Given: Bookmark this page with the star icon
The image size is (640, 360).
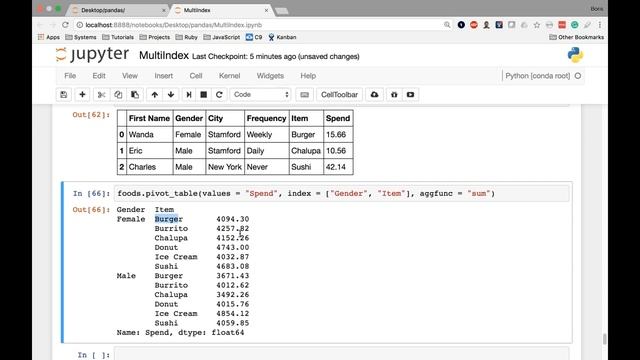Looking at the screenshot, I should 537,25.
